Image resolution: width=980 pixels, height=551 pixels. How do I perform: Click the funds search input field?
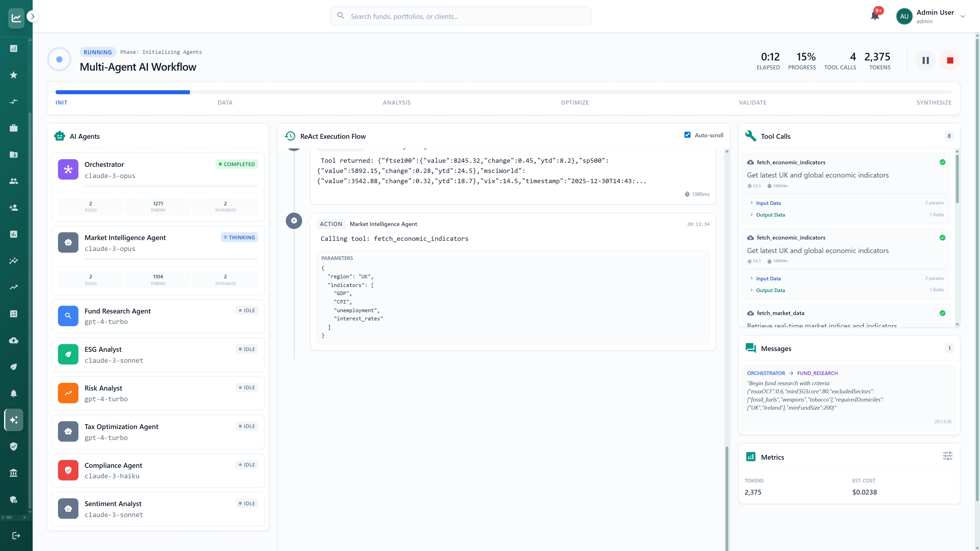pyautogui.click(x=460, y=16)
